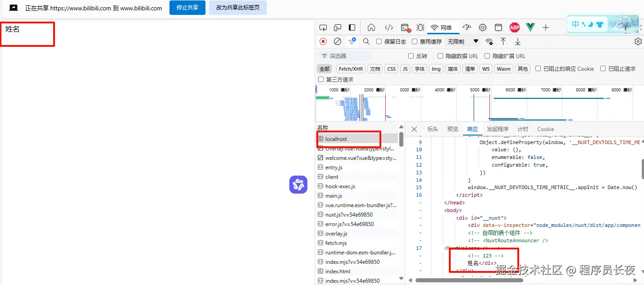Click the screen sharing indicator icon
Image resolution: width=644 pixels, height=285 pixels.
coord(14,8)
